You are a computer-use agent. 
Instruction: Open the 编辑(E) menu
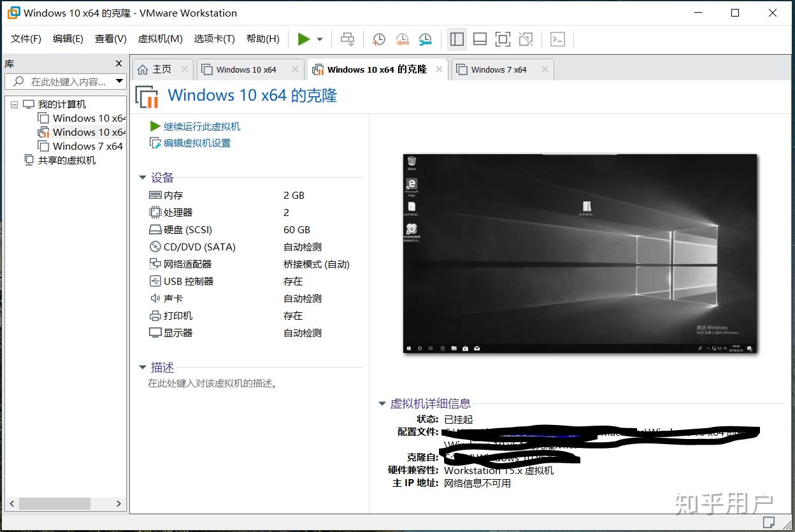(x=68, y=39)
